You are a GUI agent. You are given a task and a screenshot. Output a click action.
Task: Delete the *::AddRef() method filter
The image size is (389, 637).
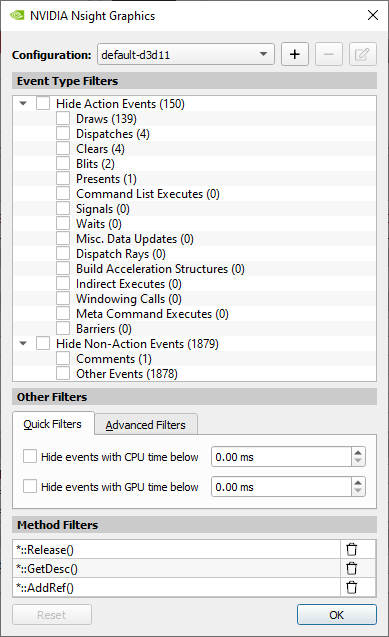pos(352,587)
